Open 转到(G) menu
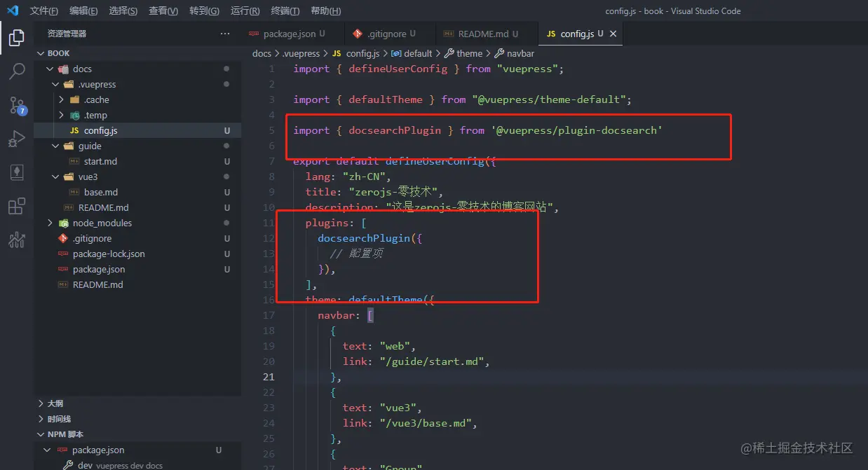 pyautogui.click(x=204, y=11)
